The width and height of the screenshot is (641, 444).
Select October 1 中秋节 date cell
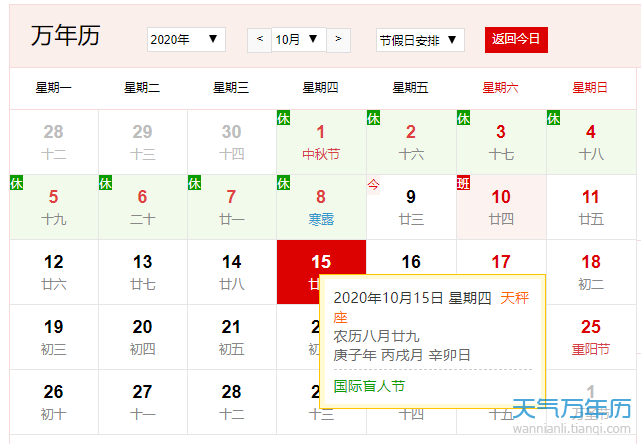coord(321,142)
